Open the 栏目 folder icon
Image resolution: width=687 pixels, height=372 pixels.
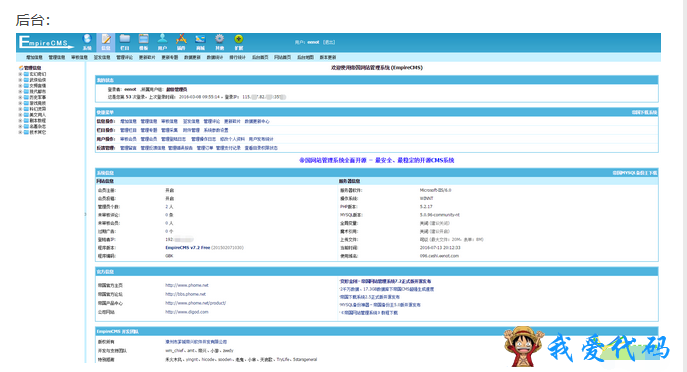click(124, 42)
